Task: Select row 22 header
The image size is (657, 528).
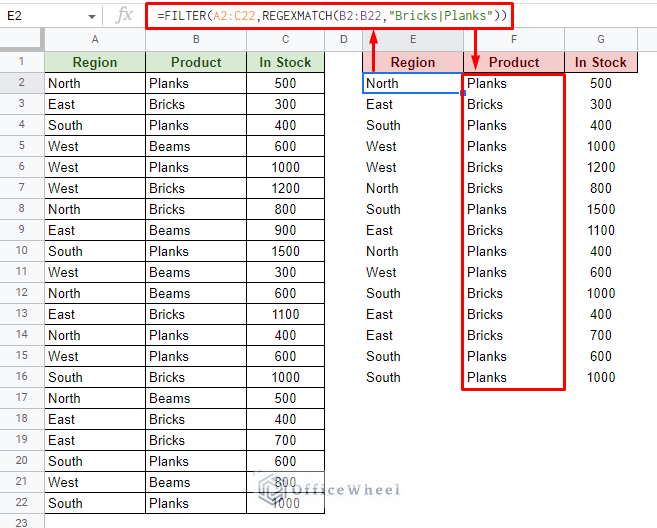Action: pos(22,503)
